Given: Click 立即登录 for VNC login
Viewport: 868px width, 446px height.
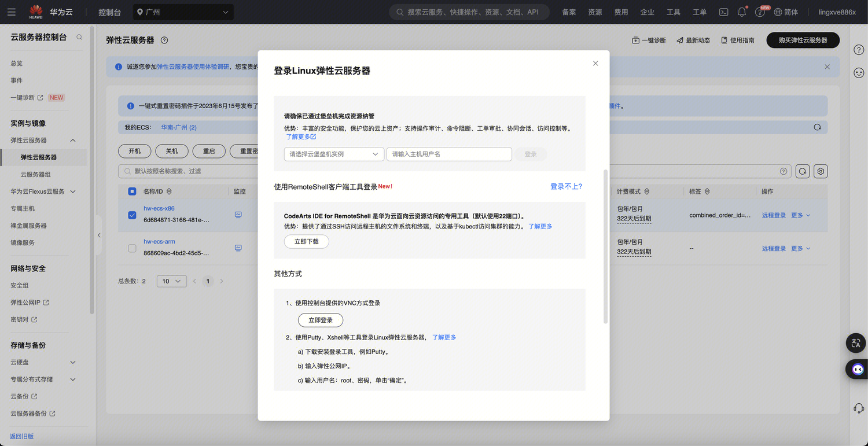Looking at the screenshot, I should pos(321,320).
